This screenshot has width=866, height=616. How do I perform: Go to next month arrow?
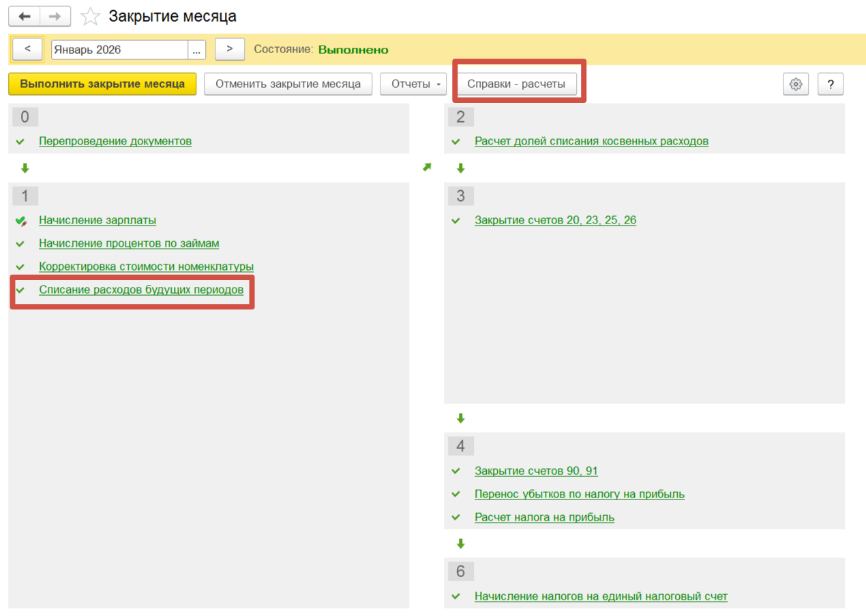(x=230, y=49)
